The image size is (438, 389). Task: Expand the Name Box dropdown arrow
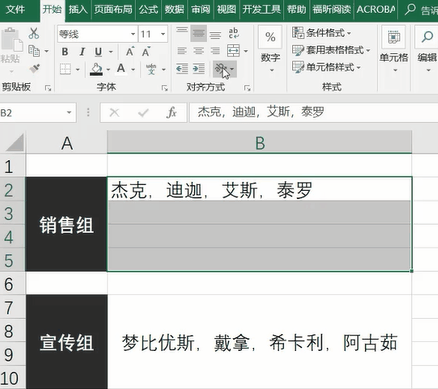click(69, 113)
